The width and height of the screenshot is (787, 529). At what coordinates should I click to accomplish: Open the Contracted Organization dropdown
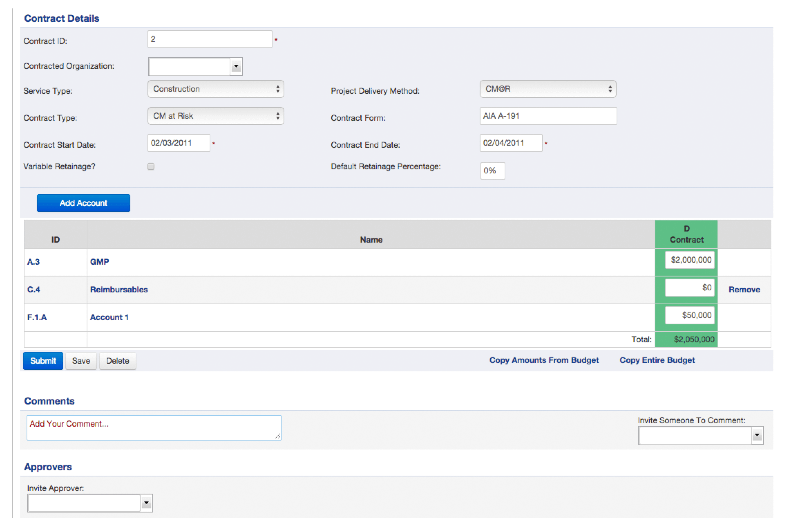[196, 67]
